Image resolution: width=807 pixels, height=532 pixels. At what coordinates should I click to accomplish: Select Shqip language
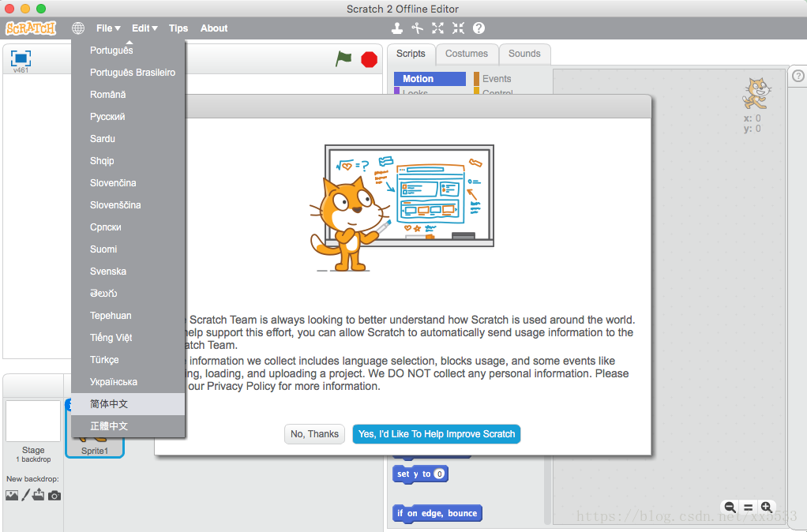click(x=128, y=161)
